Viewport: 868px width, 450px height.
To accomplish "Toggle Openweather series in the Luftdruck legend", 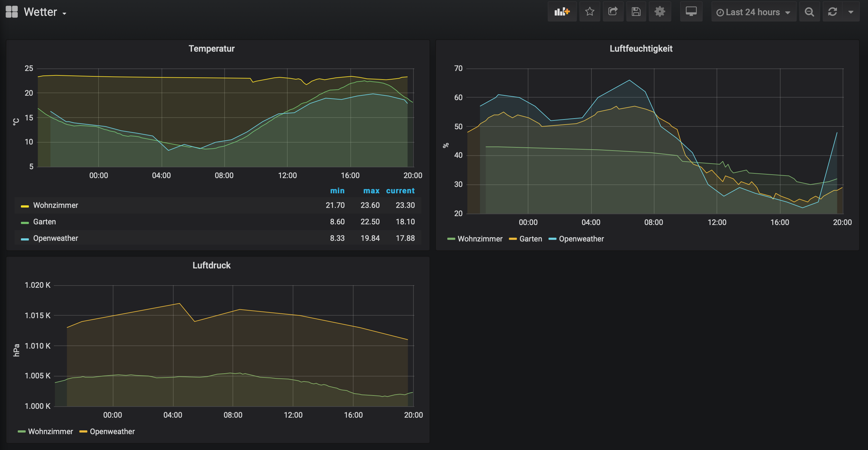I will tap(112, 431).
